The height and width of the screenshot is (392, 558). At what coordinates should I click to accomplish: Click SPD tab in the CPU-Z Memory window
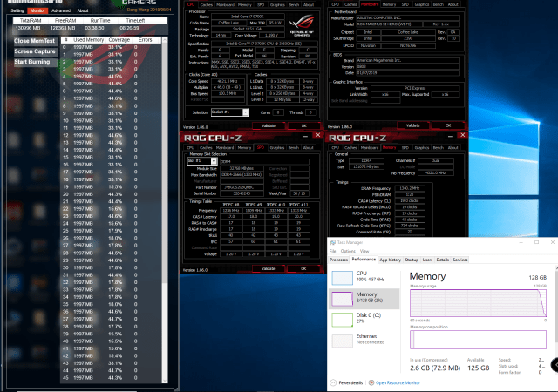pos(405,147)
